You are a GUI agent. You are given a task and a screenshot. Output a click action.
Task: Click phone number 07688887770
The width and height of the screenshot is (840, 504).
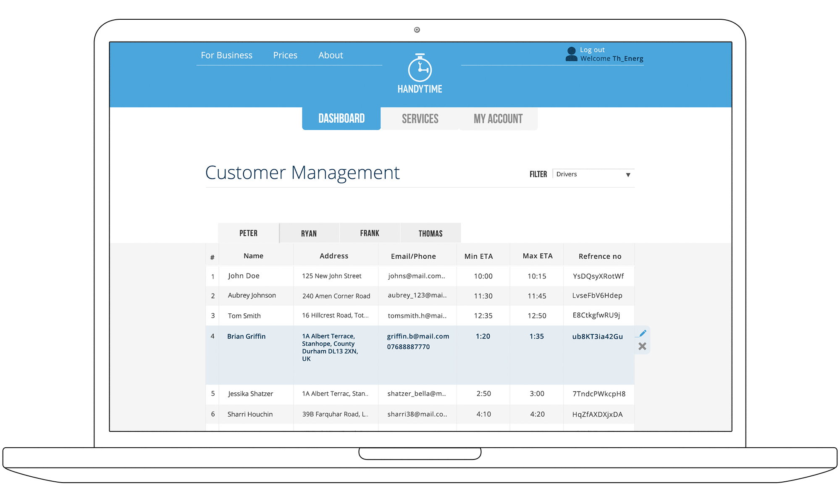click(408, 347)
